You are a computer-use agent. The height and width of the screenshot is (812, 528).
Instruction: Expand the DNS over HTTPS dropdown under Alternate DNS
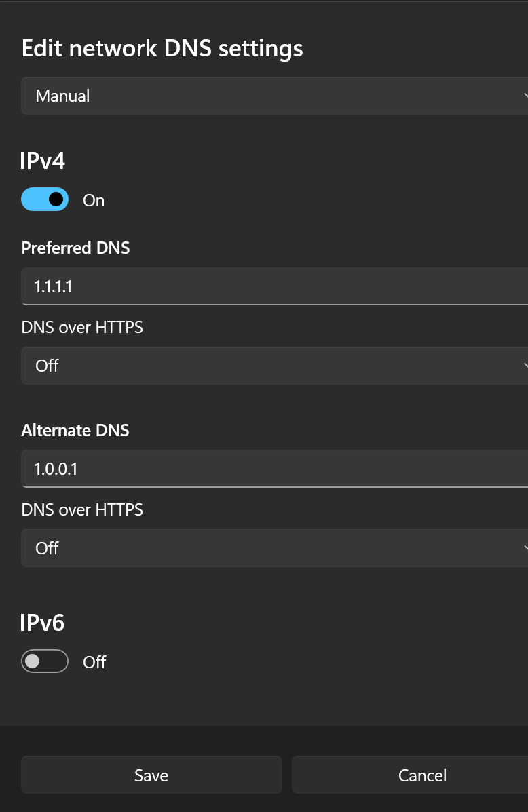click(x=271, y=548)
